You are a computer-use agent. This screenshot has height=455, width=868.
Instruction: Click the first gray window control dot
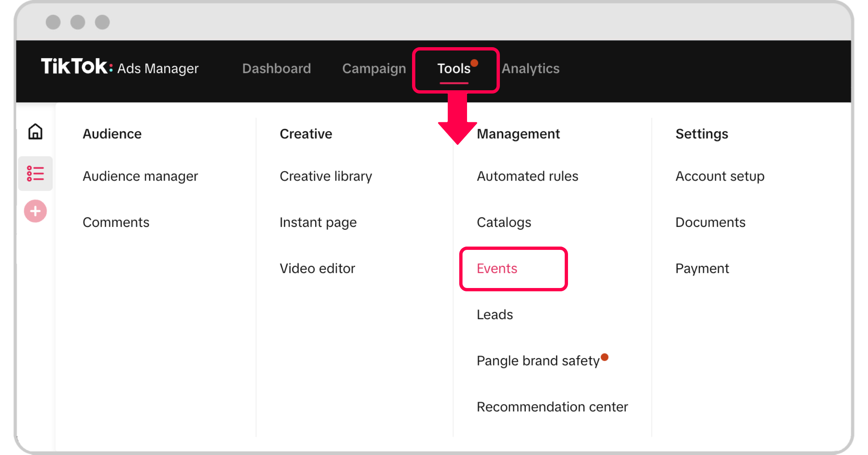[53, 22]
